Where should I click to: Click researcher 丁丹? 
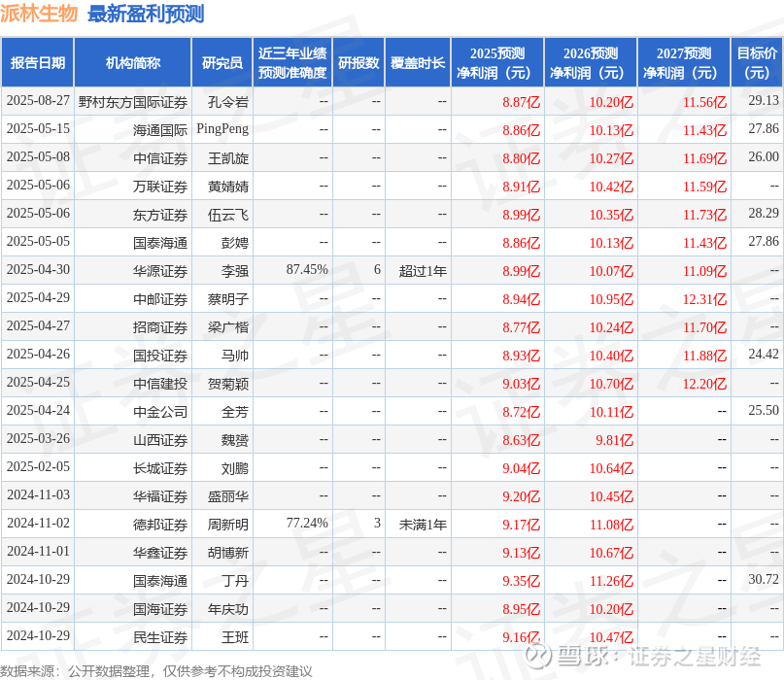click(235, 581)
